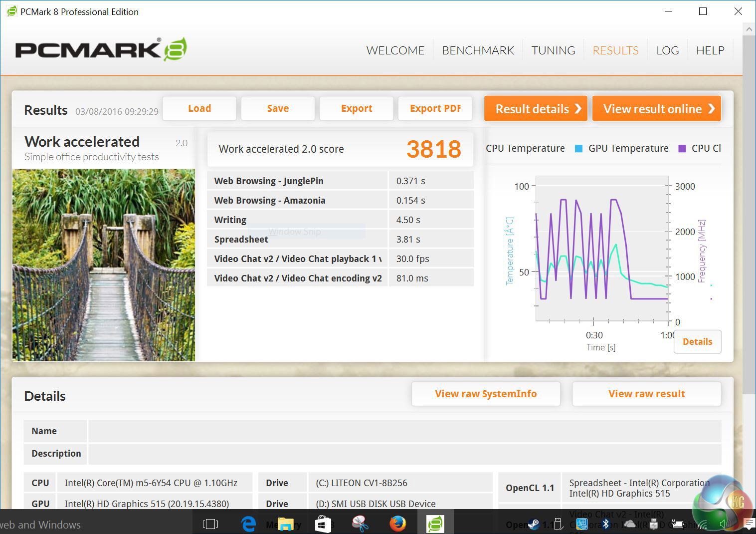Click View raw result
The width and height of the screenshot is (756, 534).
click(647, 394)
